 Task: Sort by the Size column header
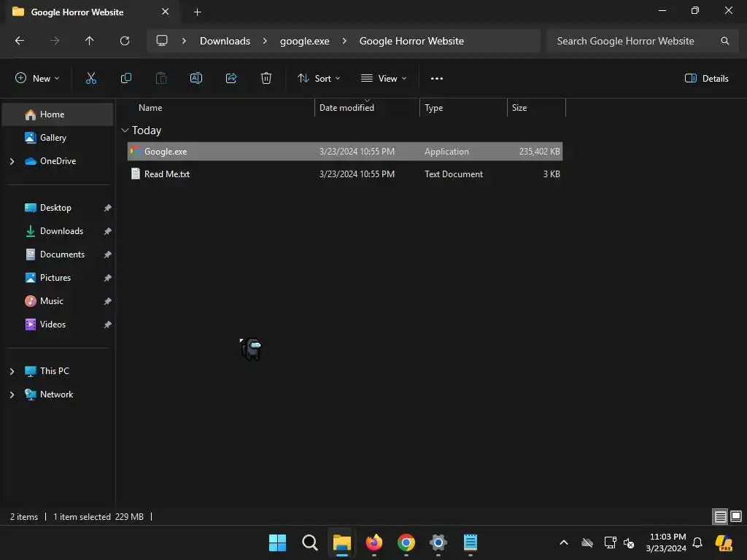click(536, 108)
